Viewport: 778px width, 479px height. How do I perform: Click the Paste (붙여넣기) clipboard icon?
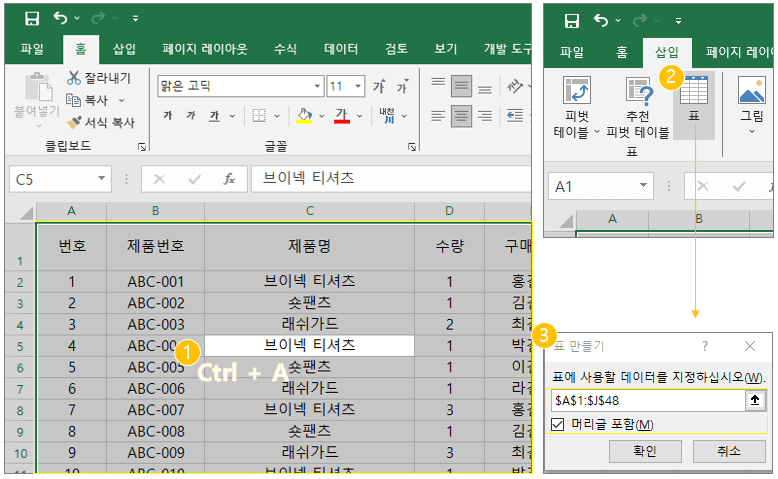point(38,87)
